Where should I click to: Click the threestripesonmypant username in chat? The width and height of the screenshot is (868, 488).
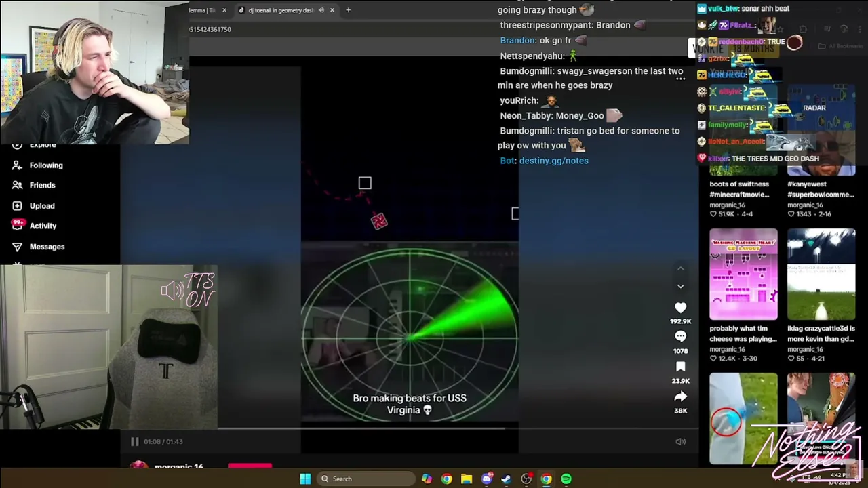[545, 25]
